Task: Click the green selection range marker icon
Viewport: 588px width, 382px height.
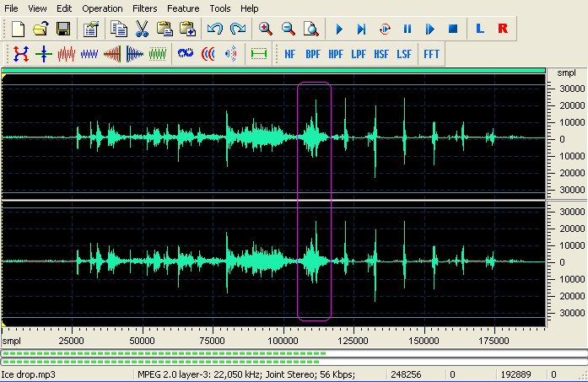Action: [x=258, y=54]
